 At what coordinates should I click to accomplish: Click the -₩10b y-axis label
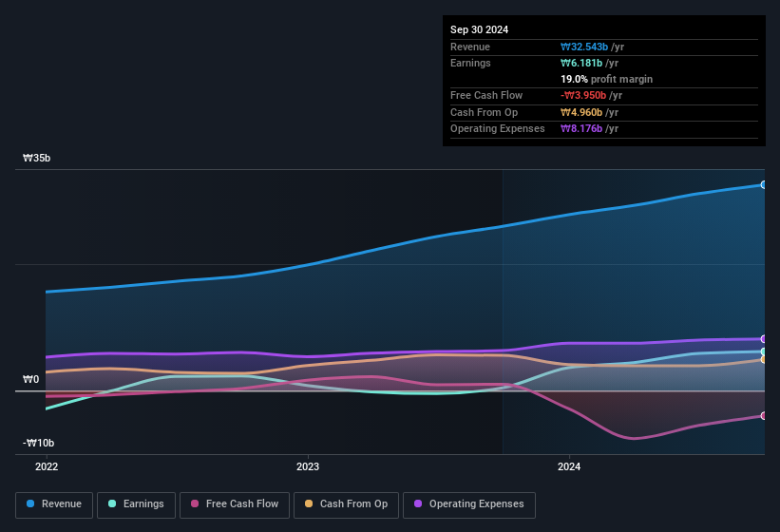[38, 443]
